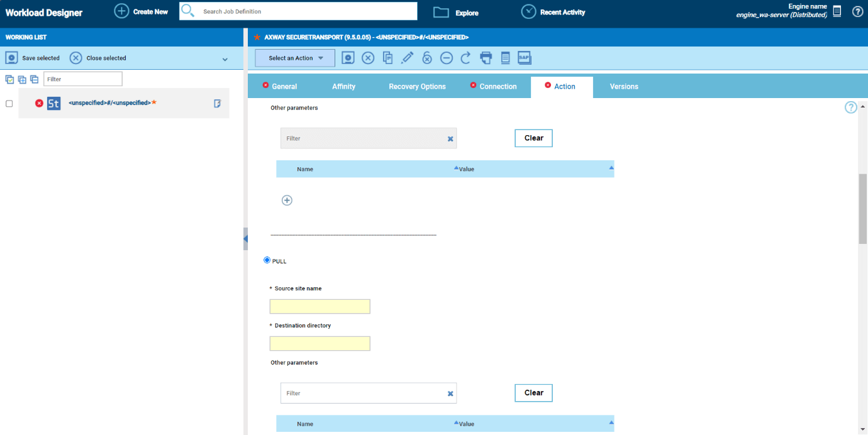
Task: Add a row with the plus icon under Other parameters
Action: tap(287, 201)
